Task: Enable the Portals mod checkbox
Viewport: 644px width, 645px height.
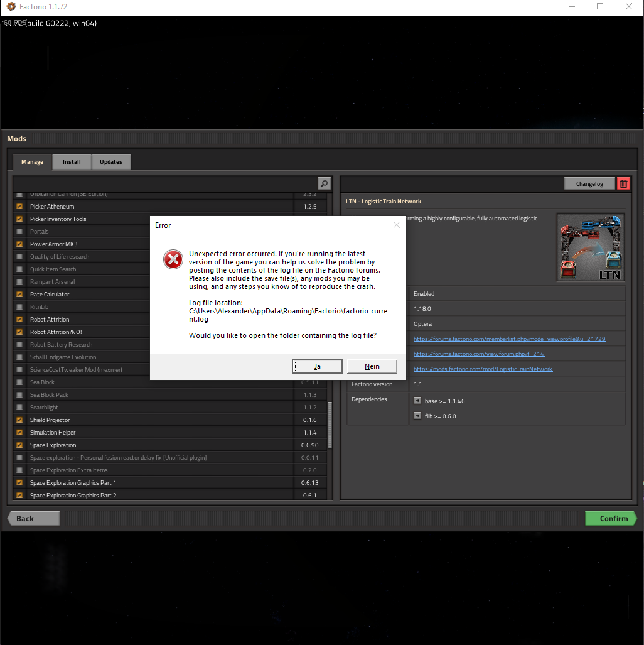Action: click(19, 232)
